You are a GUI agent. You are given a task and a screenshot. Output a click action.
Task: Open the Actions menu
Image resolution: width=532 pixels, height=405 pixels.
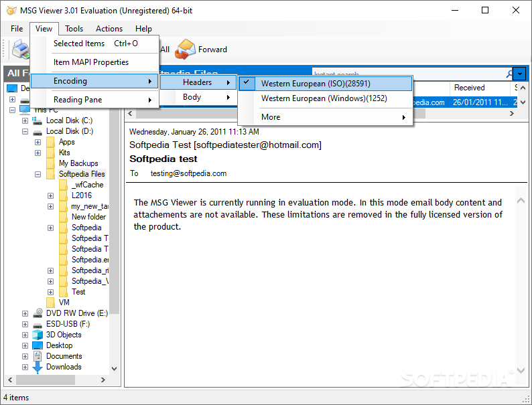(x=109, y=29)
